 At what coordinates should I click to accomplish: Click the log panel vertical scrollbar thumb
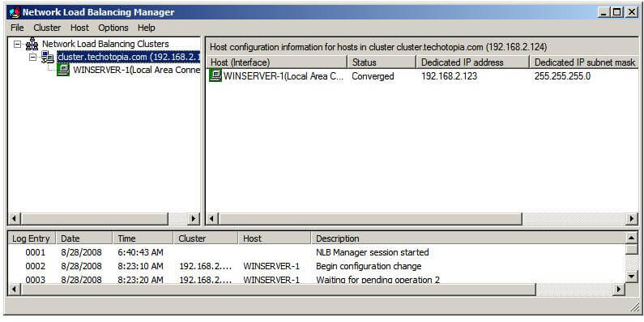(x=632, y=250)
